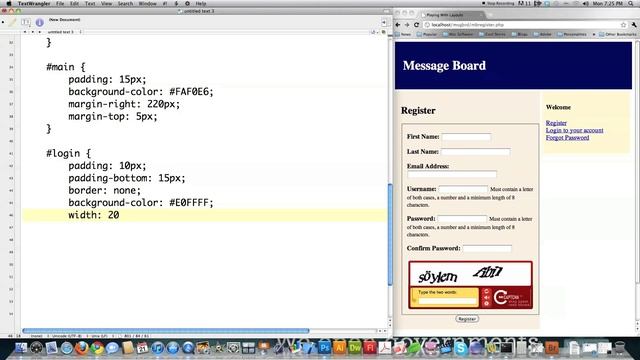Click the Email Address input field

452,174
